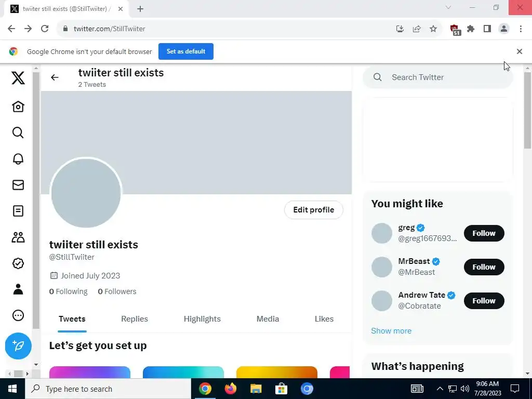Click the Edit profile button
This screenshot has width=532, height=399.
point(313,210)
